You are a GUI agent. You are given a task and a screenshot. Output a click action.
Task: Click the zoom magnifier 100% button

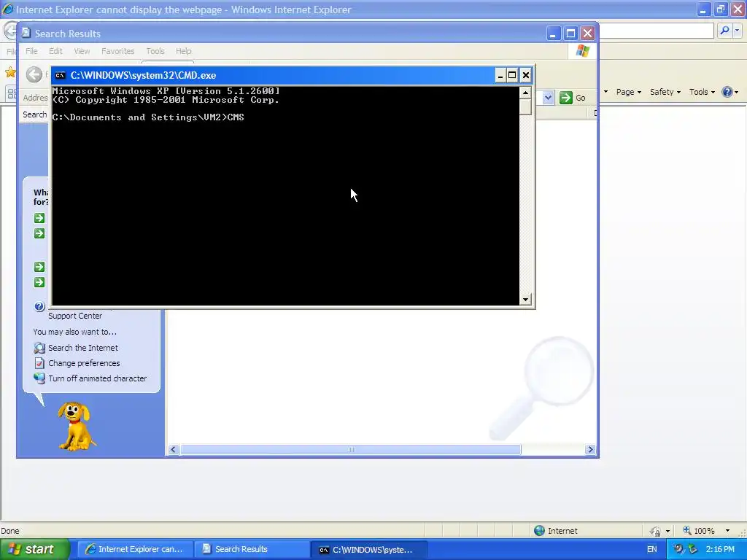pos(698,531)
